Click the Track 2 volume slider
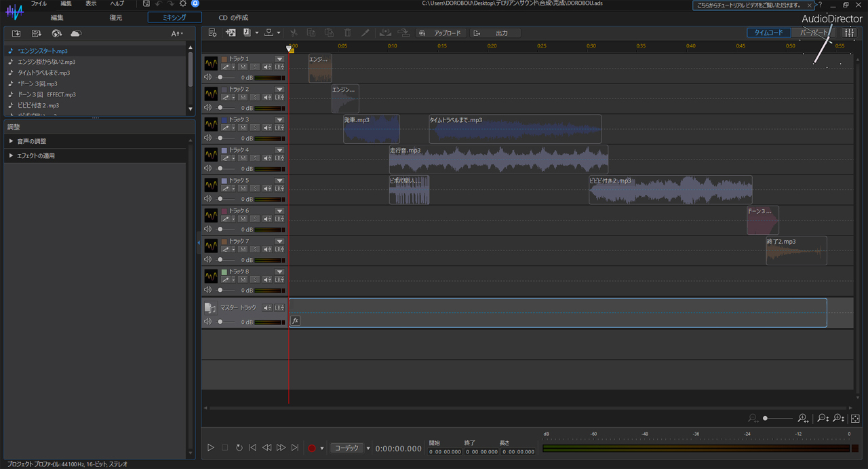 [220, 108]
